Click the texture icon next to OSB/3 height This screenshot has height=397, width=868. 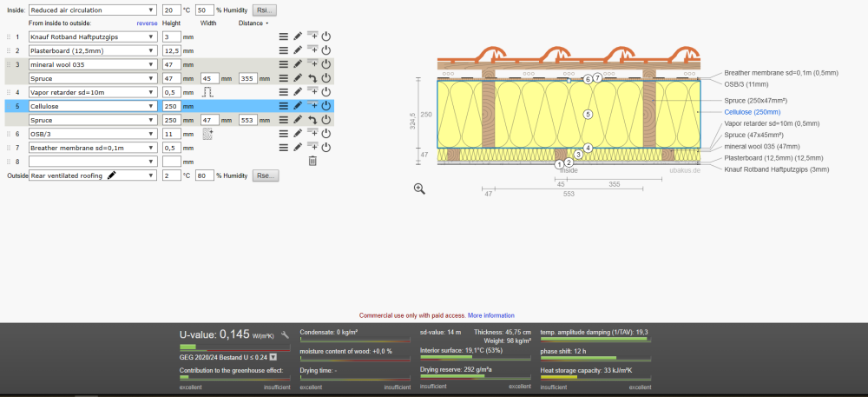[207, 134]
